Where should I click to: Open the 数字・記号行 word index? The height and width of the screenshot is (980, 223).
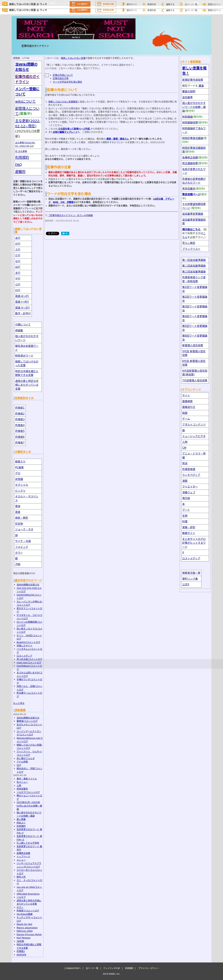coord(23,314)
